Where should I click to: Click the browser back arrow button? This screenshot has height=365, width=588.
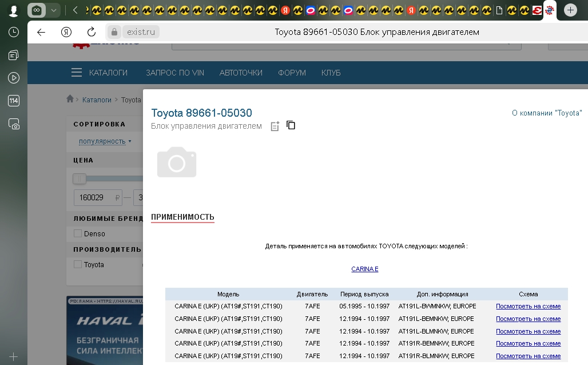(41, 32)
